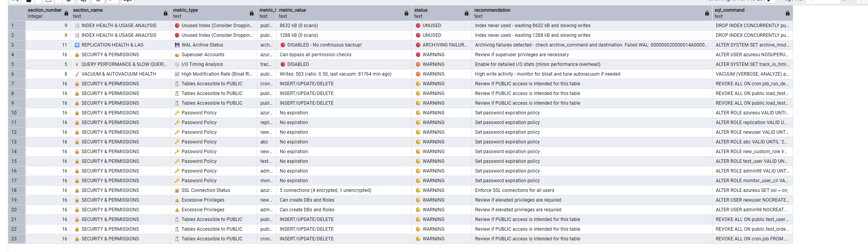Select entire row 3 via row number

click(x=17, y=45)
